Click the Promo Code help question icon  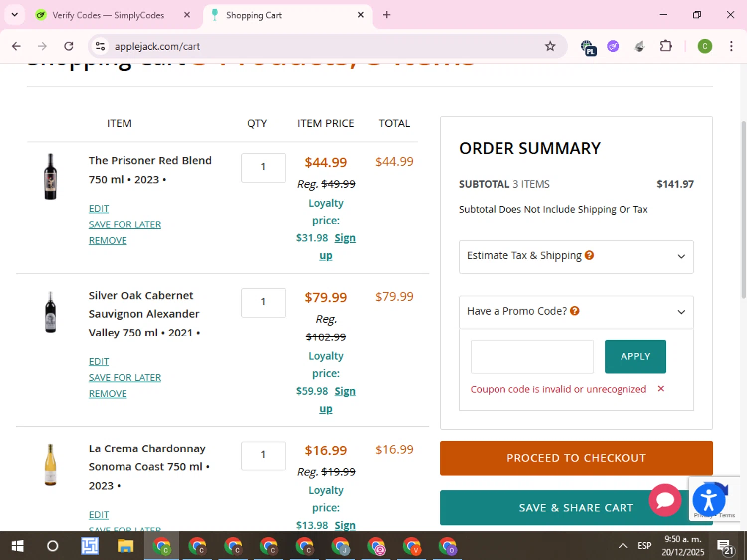(575, 311)
